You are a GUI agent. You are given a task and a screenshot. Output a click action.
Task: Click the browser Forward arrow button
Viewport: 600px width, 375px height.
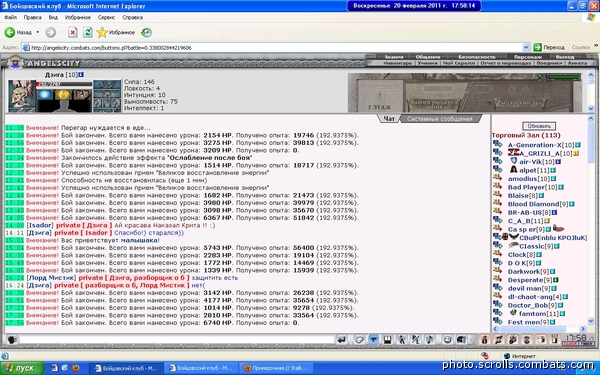click(x=51, y=33)
